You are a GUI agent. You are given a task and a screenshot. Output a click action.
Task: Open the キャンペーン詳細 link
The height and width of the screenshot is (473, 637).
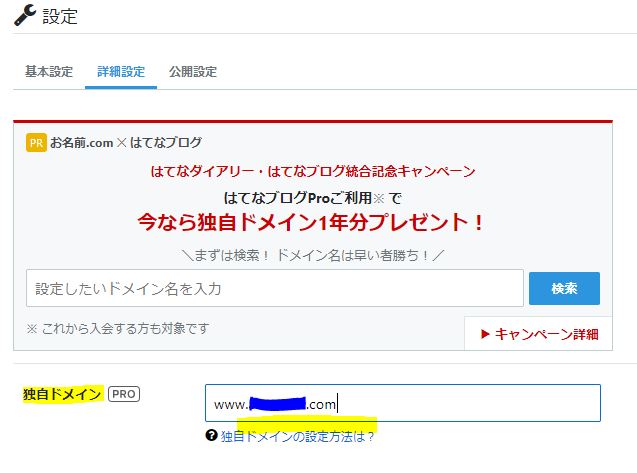point(540,334)
